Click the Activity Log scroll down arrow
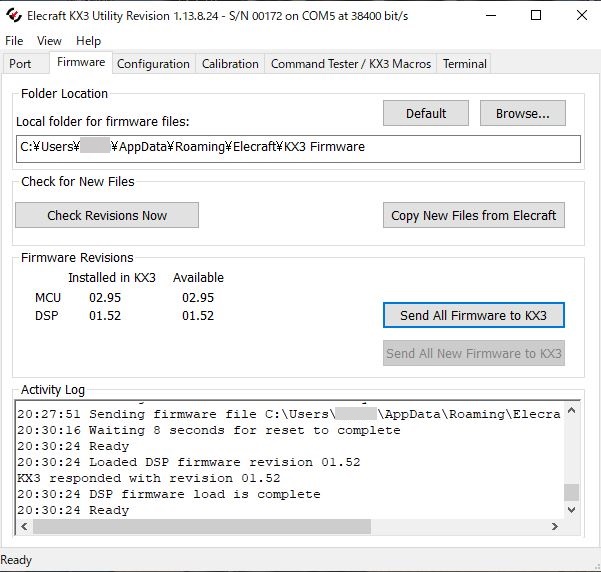Image resolution: width=601 pixels, height=572 pixels. click(571, 510)
